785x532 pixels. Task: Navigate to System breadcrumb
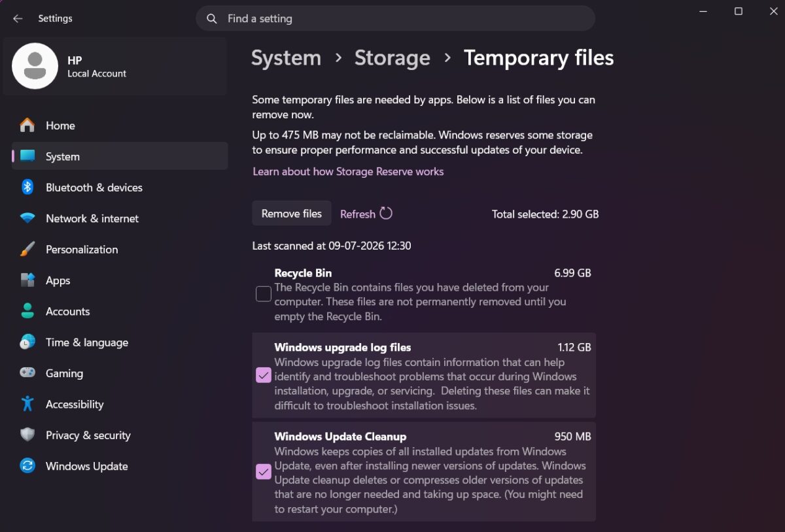(x=286, y=58)
